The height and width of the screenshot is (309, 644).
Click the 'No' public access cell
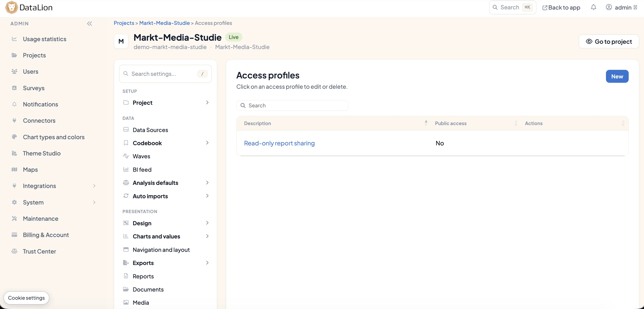(x=440, y=143)
